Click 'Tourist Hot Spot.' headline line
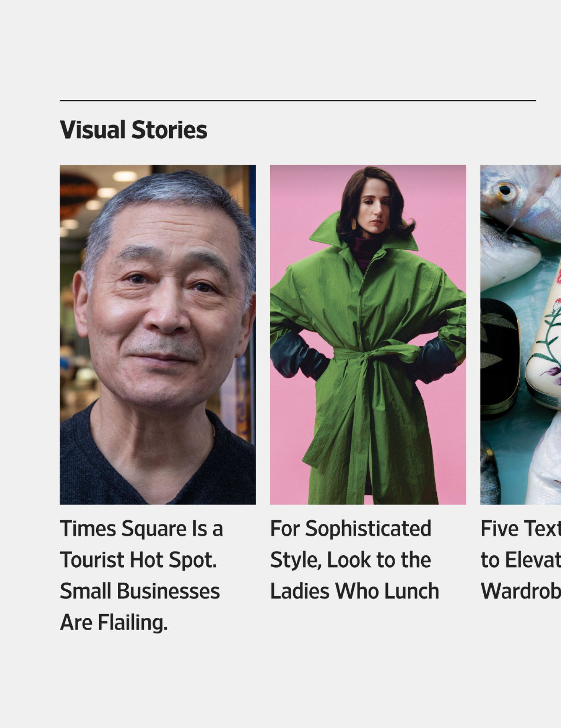Image resolution: width=561 pixels, height=728 pixels. pos(138,560)
